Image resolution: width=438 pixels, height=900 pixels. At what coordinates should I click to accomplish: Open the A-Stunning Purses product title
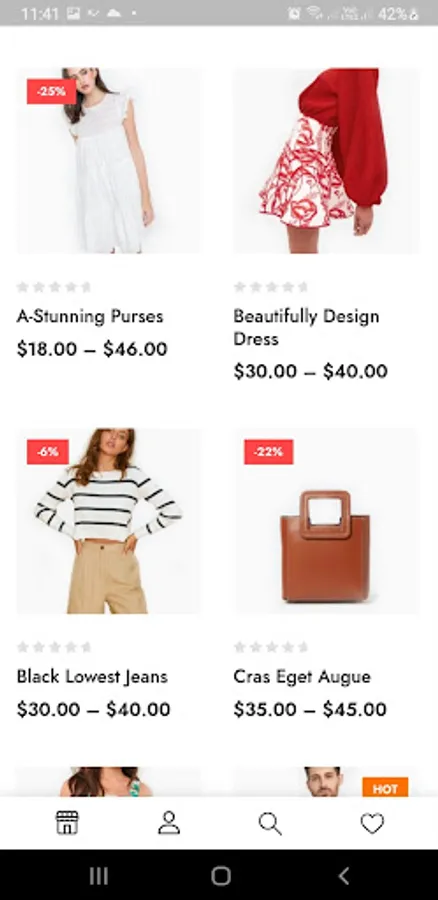tap(90, 316)
